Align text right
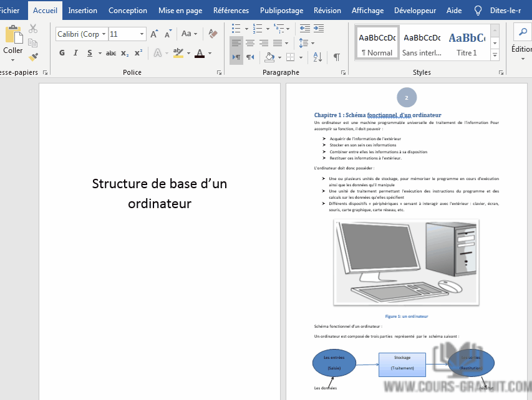This screenshot has width=532, height=400. tap(264, 43)
